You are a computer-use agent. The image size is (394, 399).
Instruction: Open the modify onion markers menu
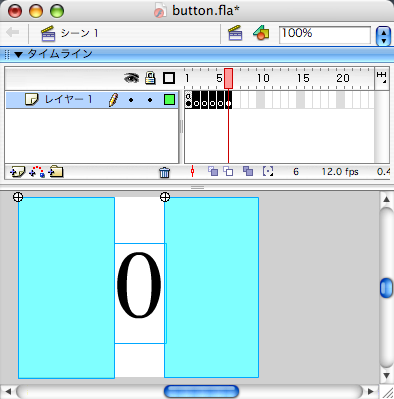(268, 171)
